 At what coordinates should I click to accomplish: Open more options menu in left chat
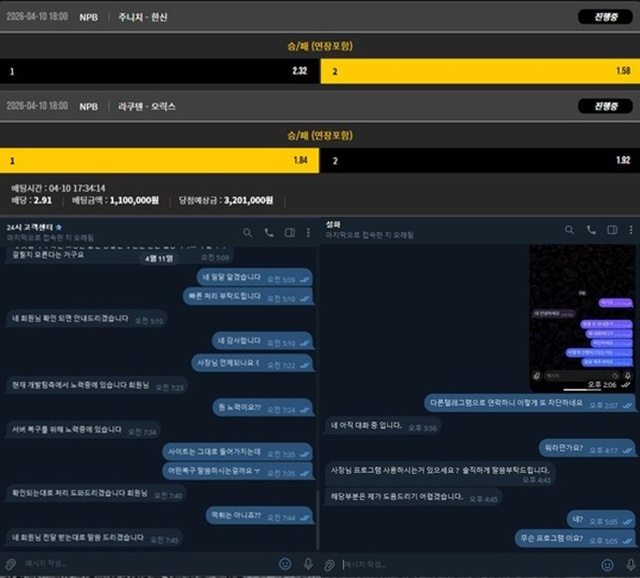tap(308, 233)
